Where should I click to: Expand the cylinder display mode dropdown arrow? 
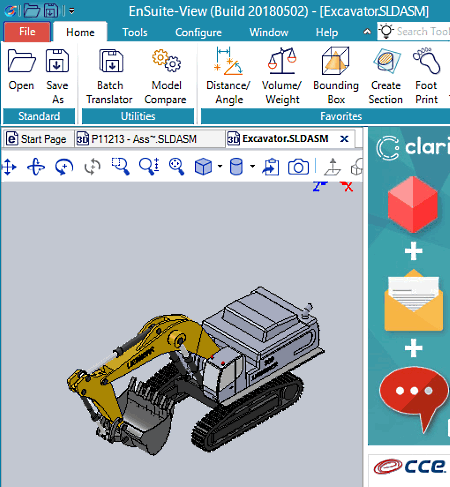click(x=252, y=166)
